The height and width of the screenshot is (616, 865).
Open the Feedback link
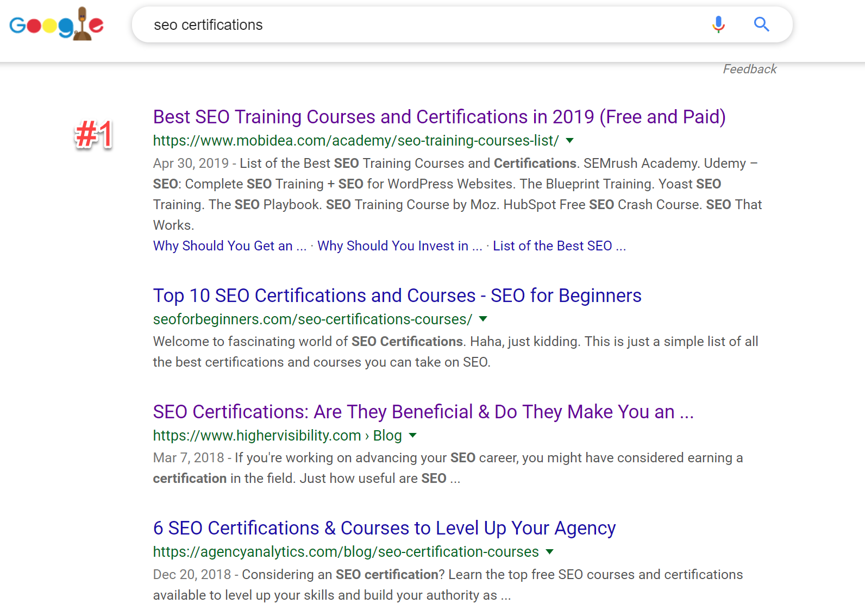749,69
